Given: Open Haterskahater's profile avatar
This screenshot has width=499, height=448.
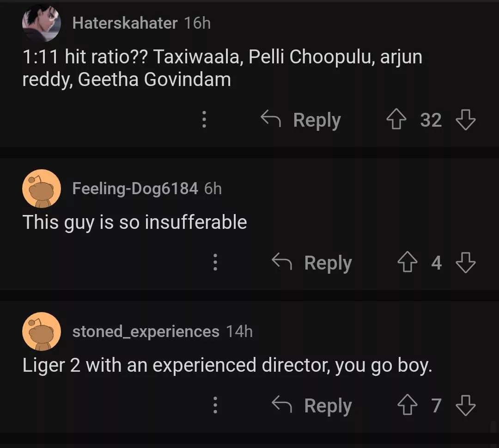Looking at the screenshot, I should point(42,23).
